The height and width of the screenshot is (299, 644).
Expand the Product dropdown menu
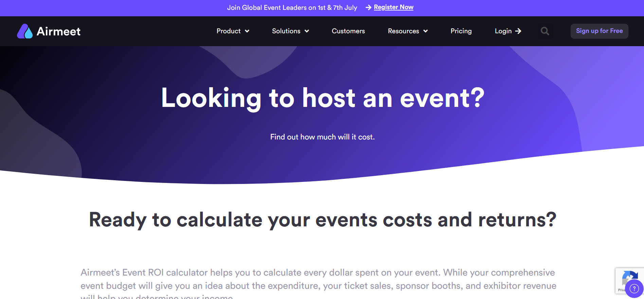point(228,31)
